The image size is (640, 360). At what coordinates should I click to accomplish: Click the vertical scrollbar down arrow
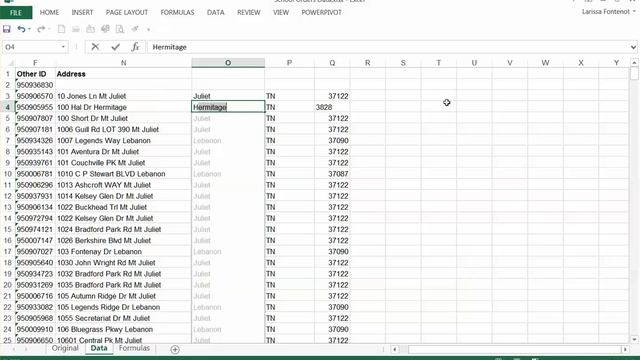point(634,339)
